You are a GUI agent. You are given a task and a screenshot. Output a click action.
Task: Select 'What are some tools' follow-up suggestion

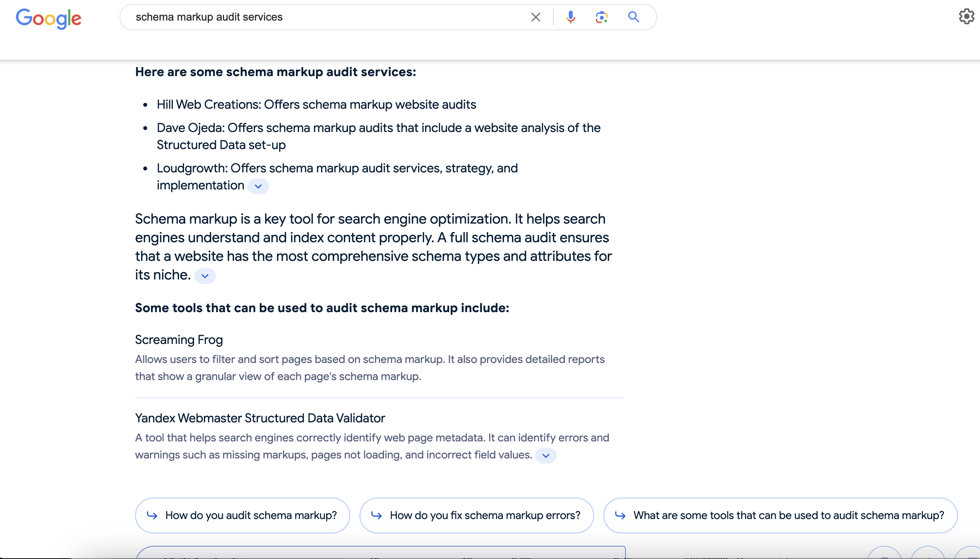(780, 516)
